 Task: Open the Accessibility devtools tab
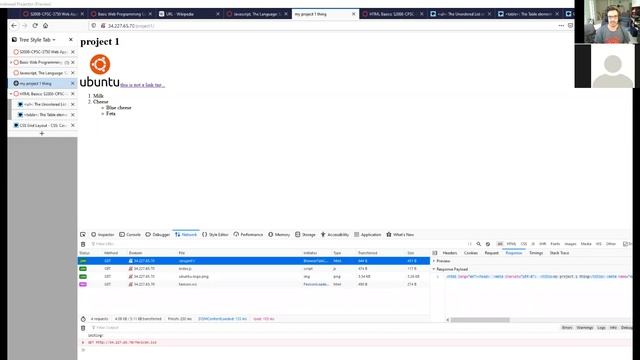[x=335, y=235]
